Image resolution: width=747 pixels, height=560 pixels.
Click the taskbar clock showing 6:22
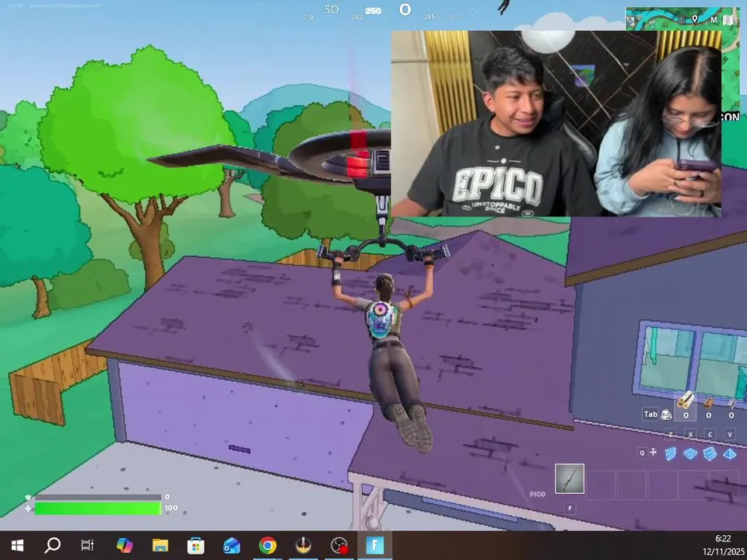(723, 538)
